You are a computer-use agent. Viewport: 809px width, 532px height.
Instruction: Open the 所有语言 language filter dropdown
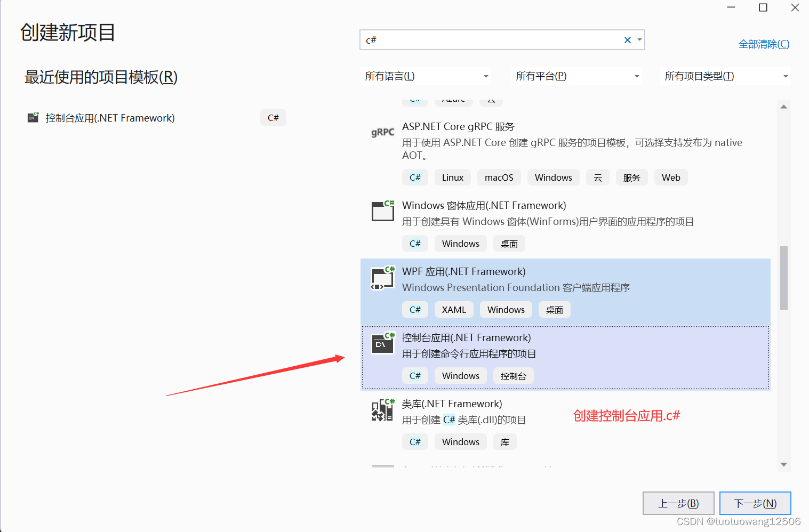point(426,76)
